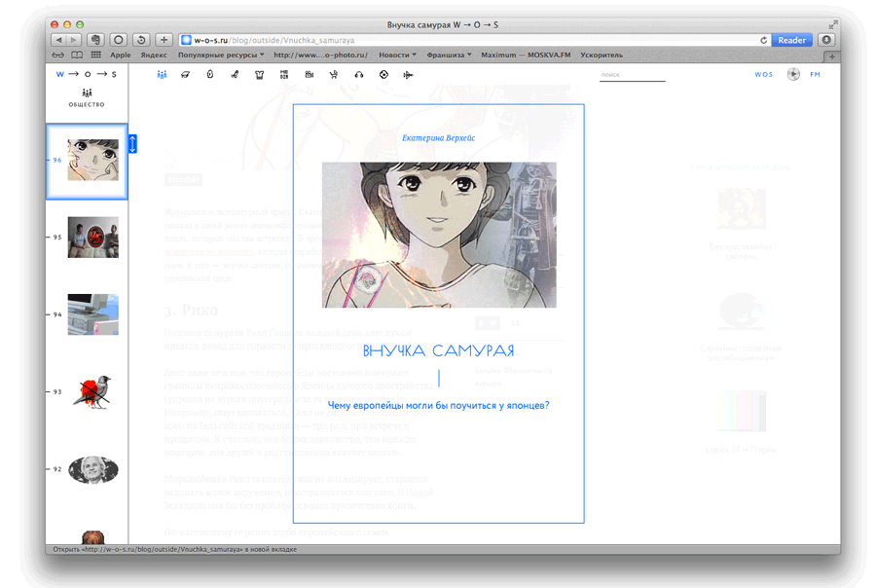Open the WOS link in the header
Viewport: 876px width, 588px height.
(764, 74)
